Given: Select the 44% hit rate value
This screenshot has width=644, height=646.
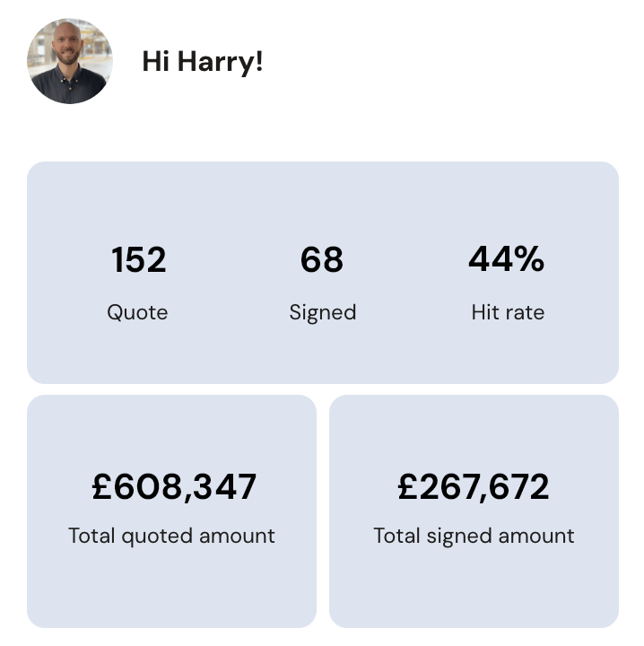Looking at the screenshot, I should (x=506, y=260).
